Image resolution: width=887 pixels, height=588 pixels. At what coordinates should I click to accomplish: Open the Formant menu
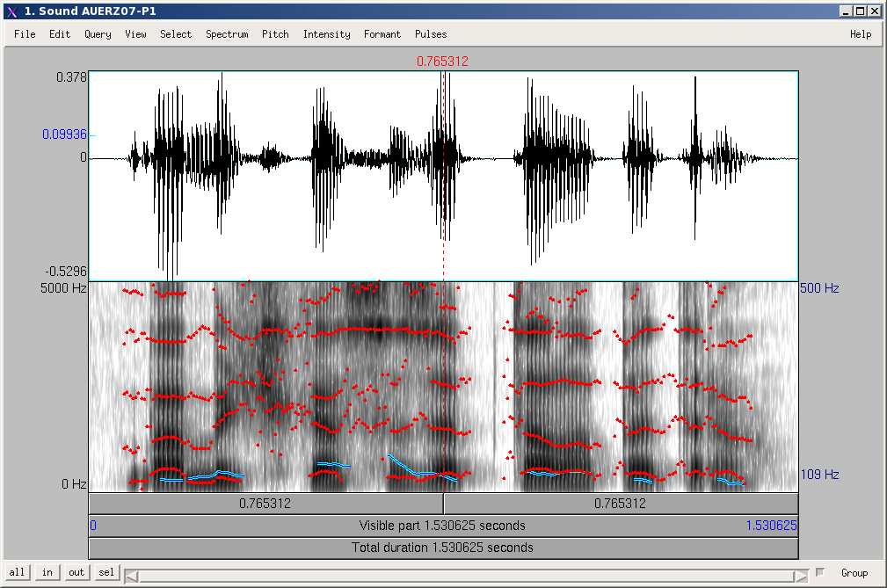click(x=382, y=34)
